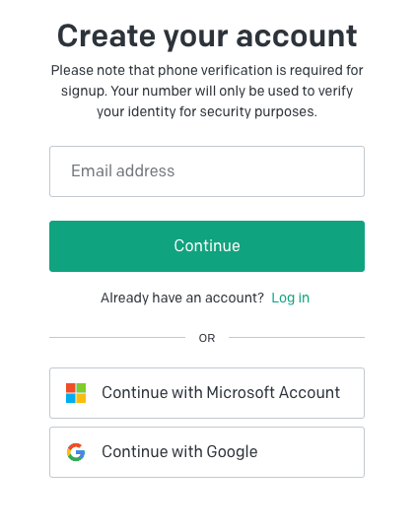The width and height of the screenshot is (417, 532).
Task: Select the 'security purposes' line of text
Action: (207, 111)
